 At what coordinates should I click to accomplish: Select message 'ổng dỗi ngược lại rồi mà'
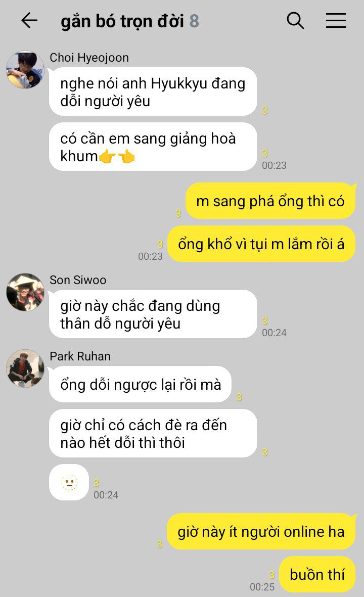click(x=141, y=385)
